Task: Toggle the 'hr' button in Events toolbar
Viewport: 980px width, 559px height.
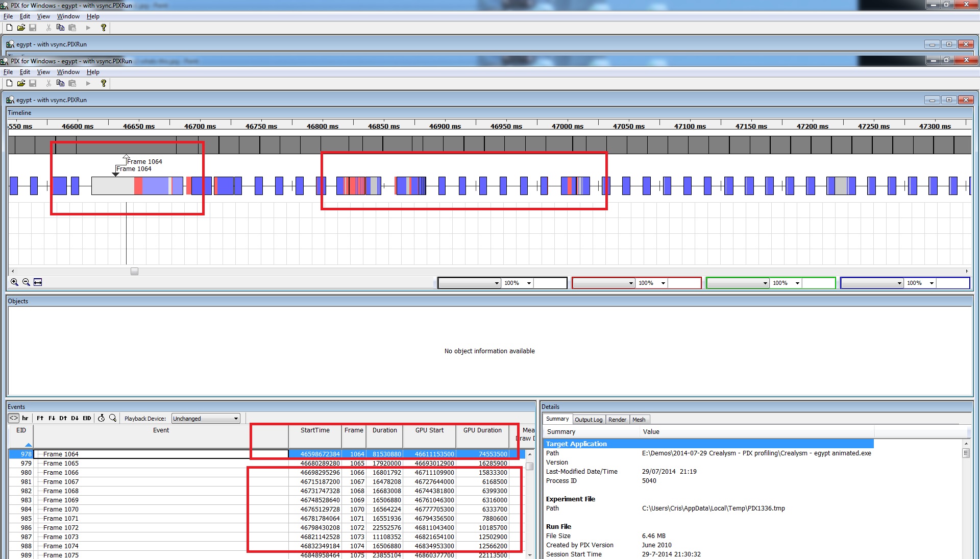Action: point(25,418)
